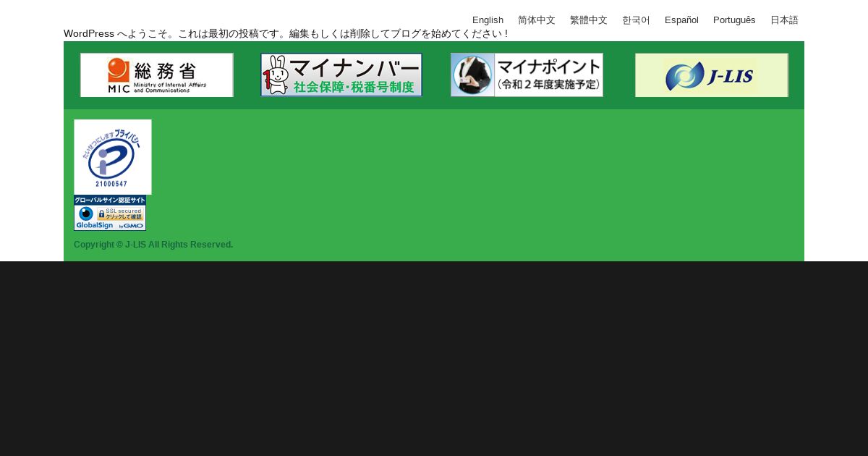This screenshot has width=868, height=456.
Task: Open the 総務省 MIC banner
Action: click(157, 75)
